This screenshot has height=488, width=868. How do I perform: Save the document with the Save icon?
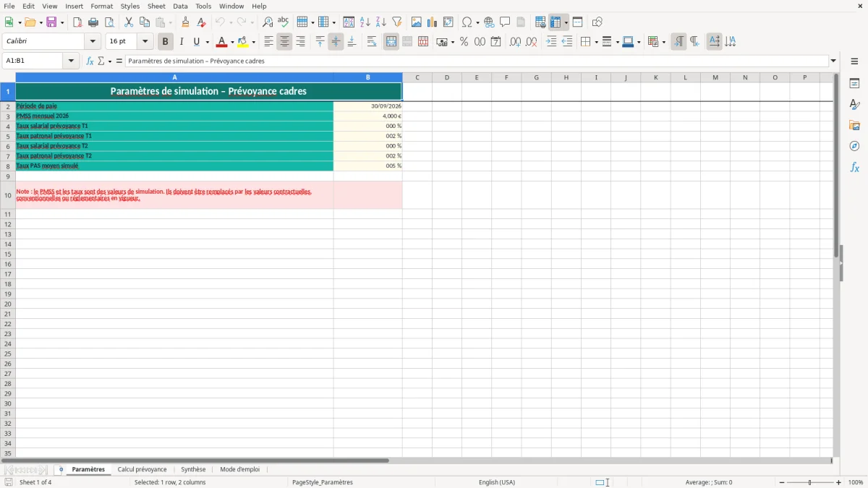point(51,22)
